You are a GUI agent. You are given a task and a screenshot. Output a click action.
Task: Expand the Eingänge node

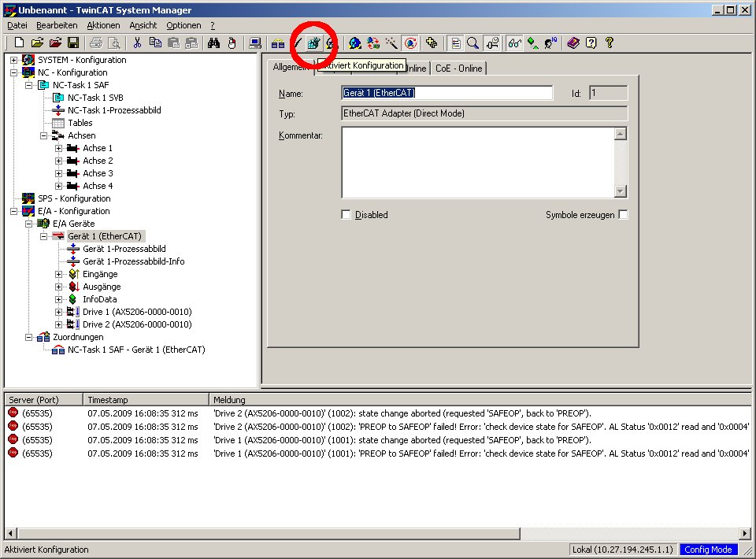click(x=59, y=274)
